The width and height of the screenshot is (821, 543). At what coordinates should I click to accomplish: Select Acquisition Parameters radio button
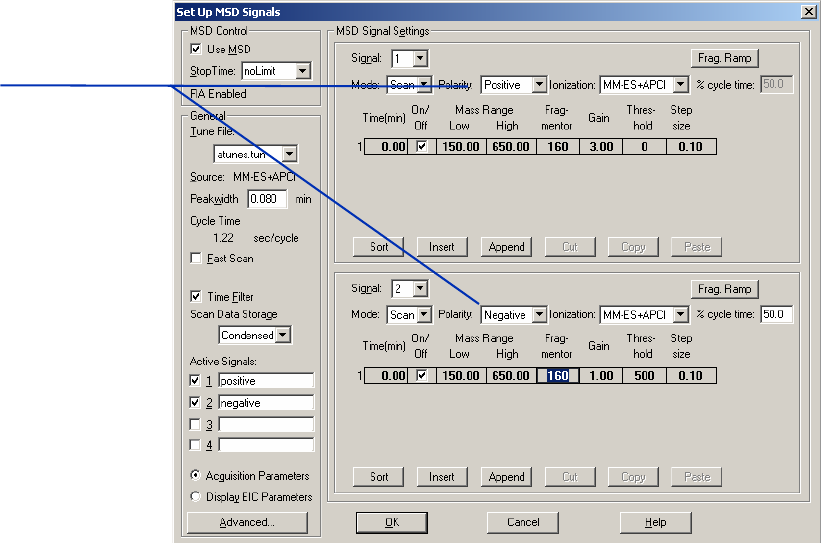[195, 476]
